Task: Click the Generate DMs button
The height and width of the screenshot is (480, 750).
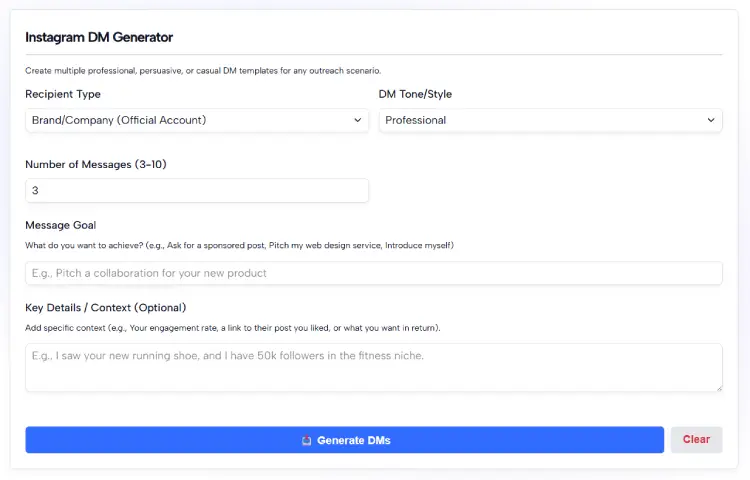Action: coord(344,440)
